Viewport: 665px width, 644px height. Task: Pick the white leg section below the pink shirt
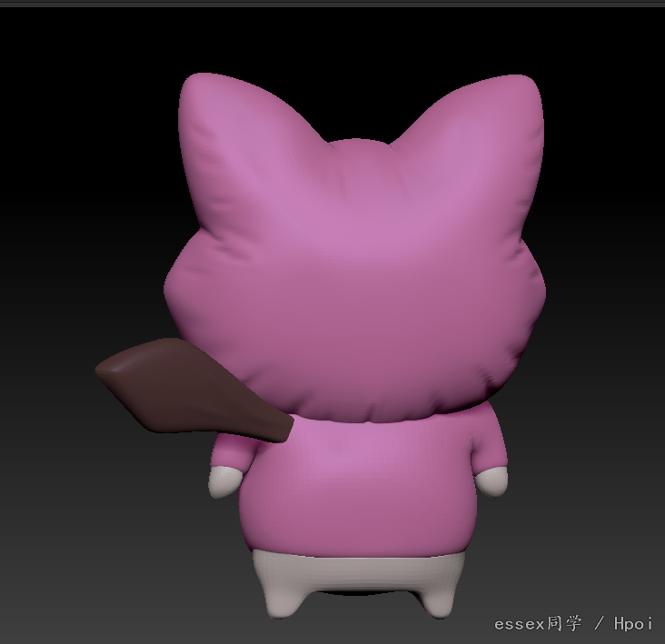point(358,583)
